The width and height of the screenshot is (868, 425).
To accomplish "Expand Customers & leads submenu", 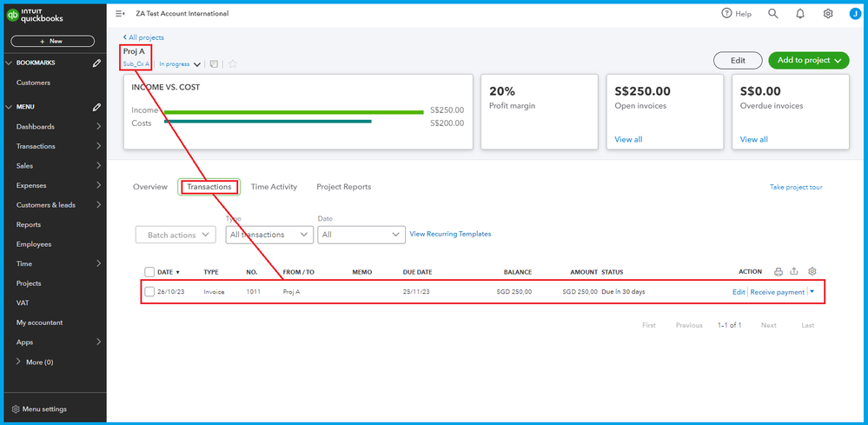I will pyautogui.click(x=98, y=205).
